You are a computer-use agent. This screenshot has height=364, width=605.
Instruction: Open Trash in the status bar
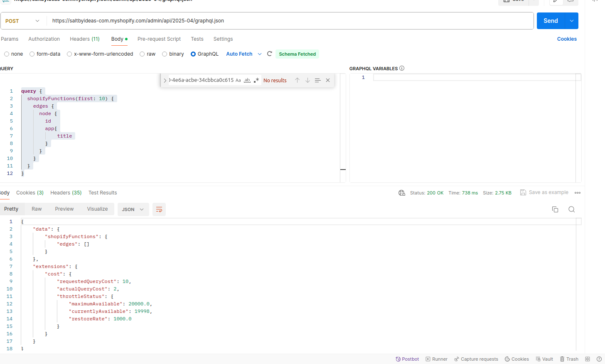point(569,359)
